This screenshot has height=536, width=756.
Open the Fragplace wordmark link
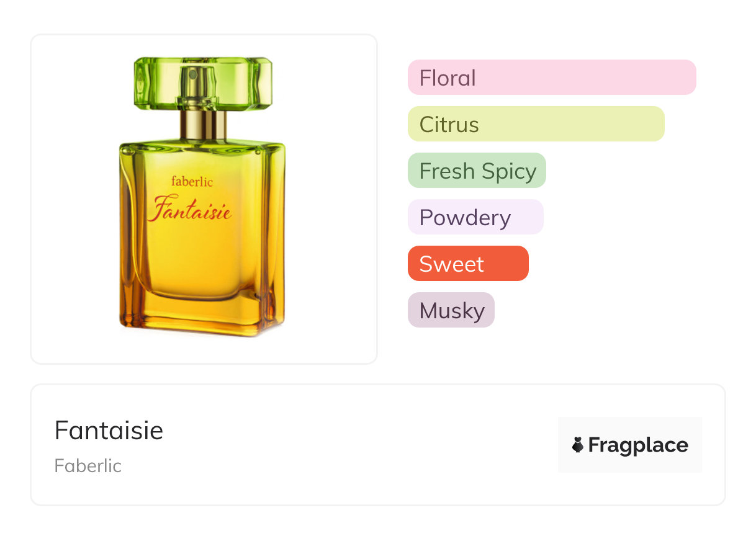click(638, 445)
